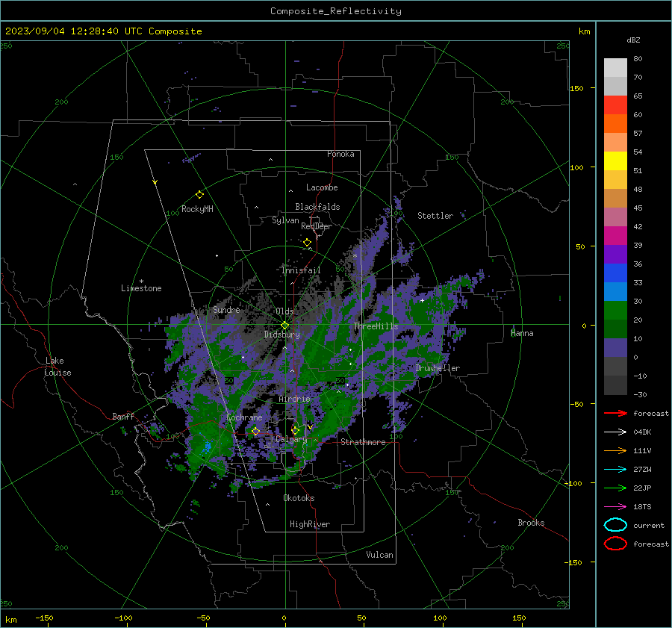Viewport: 672px width, 628px height.
Task: Click the Airdrie label
Action: 294,399
